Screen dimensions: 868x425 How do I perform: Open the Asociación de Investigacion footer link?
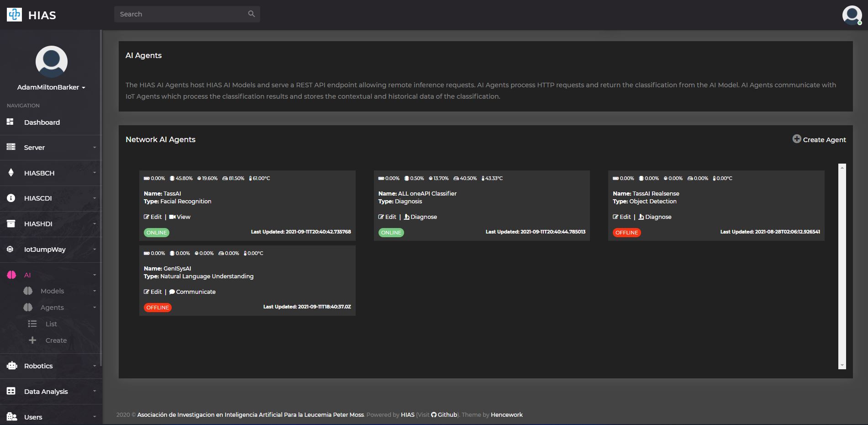tap(251, 415)
